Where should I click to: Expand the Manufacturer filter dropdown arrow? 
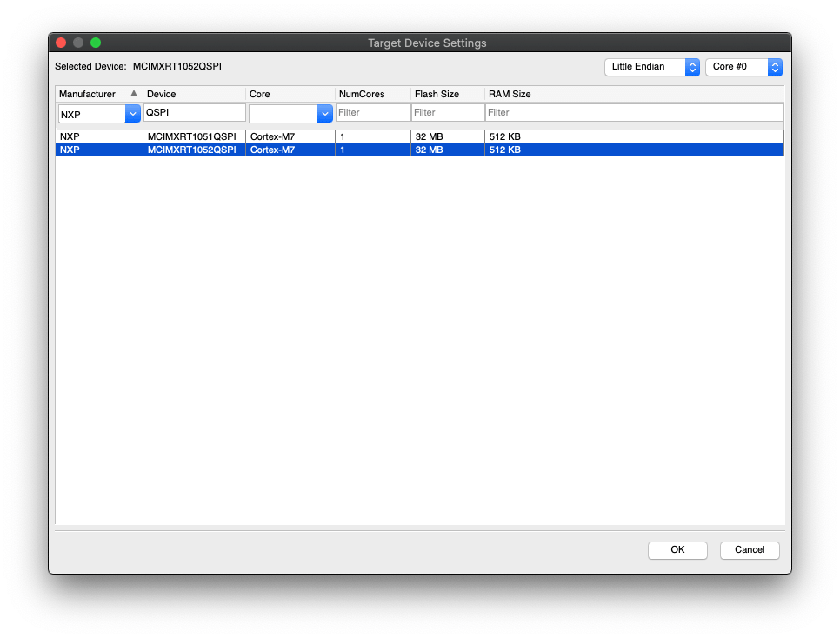(x=133, y=114)
